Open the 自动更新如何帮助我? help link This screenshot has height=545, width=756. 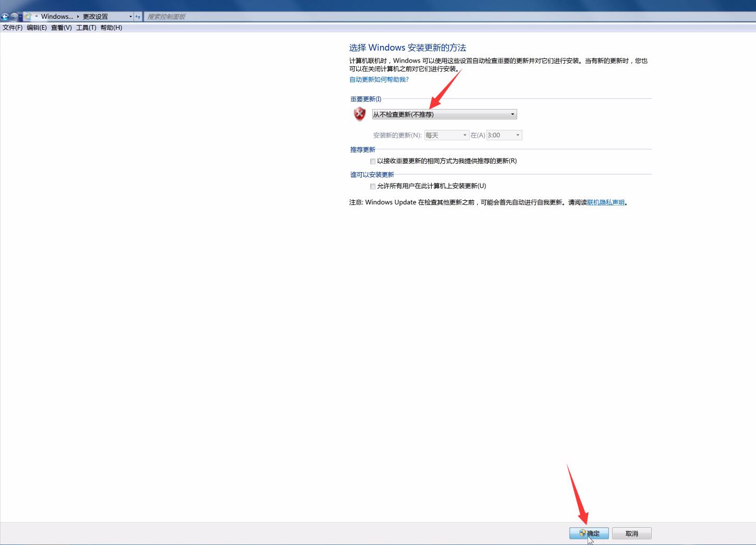379,79
